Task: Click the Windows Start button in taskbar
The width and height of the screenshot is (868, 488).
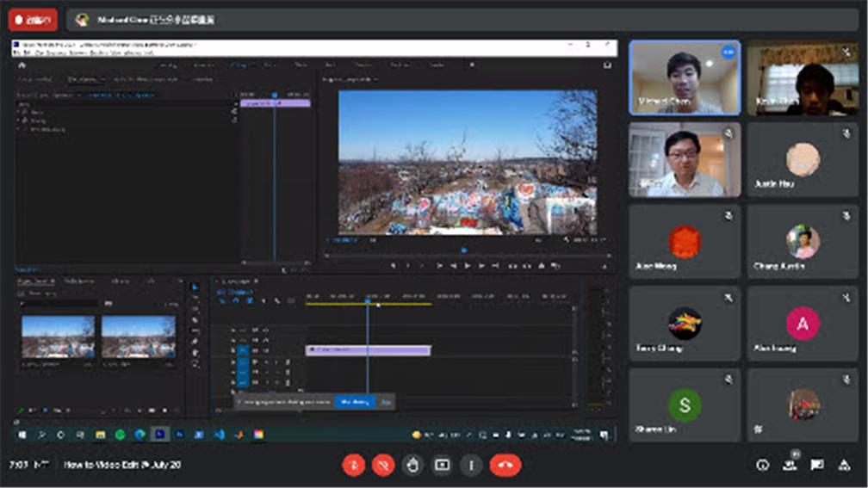Action: (21, 435)
